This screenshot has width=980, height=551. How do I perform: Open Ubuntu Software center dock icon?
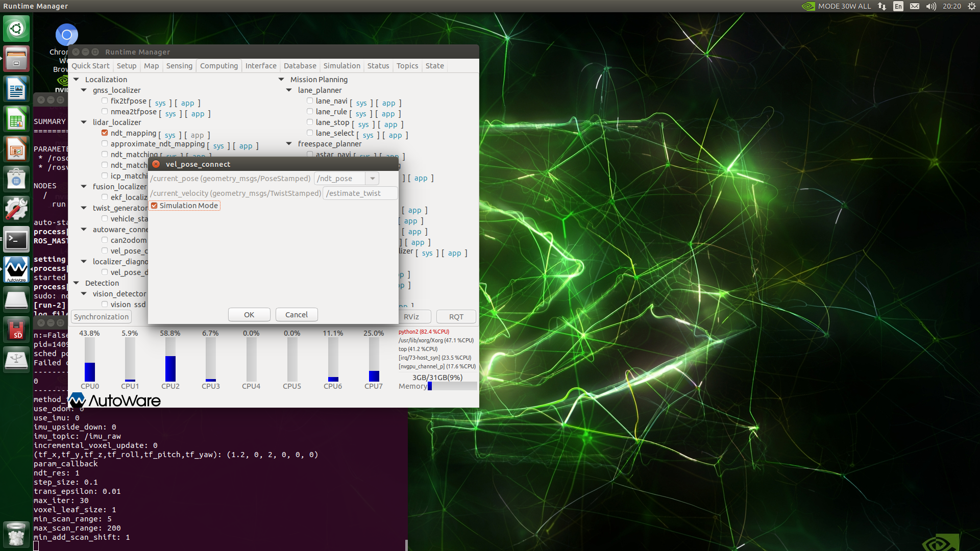[16, 180]
